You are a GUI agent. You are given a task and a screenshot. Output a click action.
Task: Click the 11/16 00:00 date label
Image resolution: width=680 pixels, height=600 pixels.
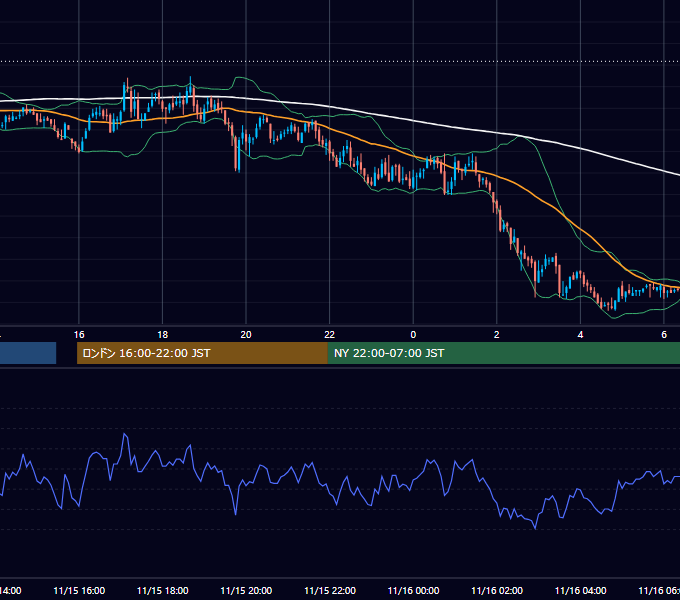(x=413, y=590)
